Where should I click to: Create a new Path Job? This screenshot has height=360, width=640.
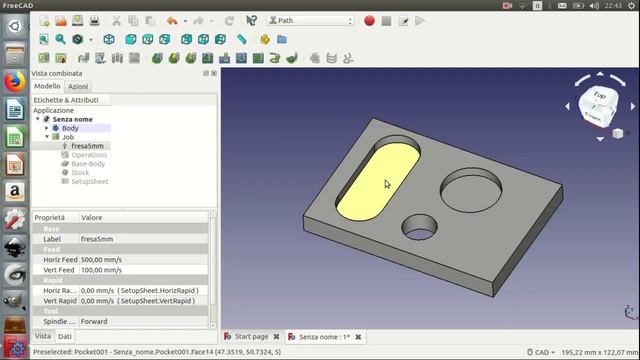tap(44, 58)
